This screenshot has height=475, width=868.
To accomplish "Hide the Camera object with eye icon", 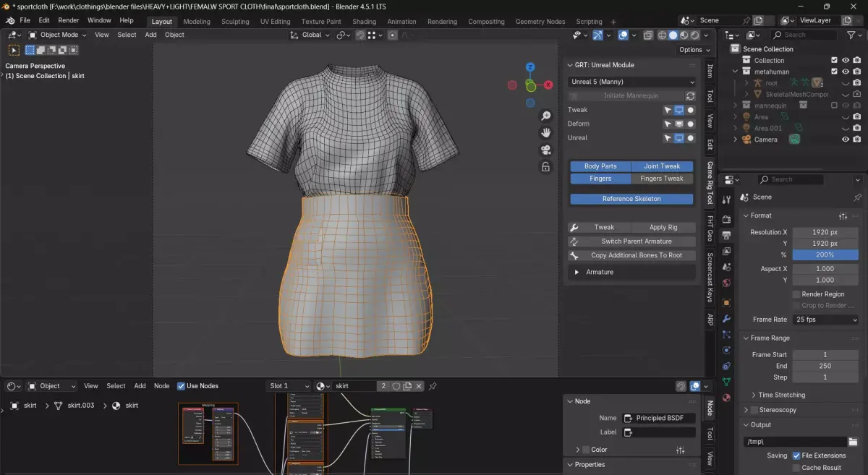I will tap(845, 140).
